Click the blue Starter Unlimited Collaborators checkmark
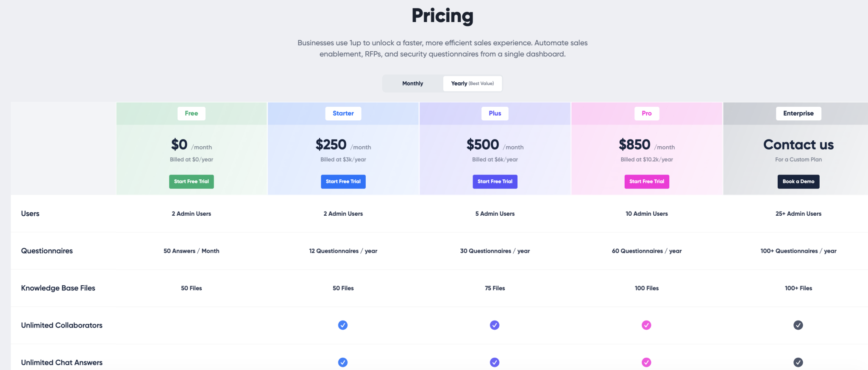Image resolution: width=868 pixels, height=370 pixels. click(343, 325)
